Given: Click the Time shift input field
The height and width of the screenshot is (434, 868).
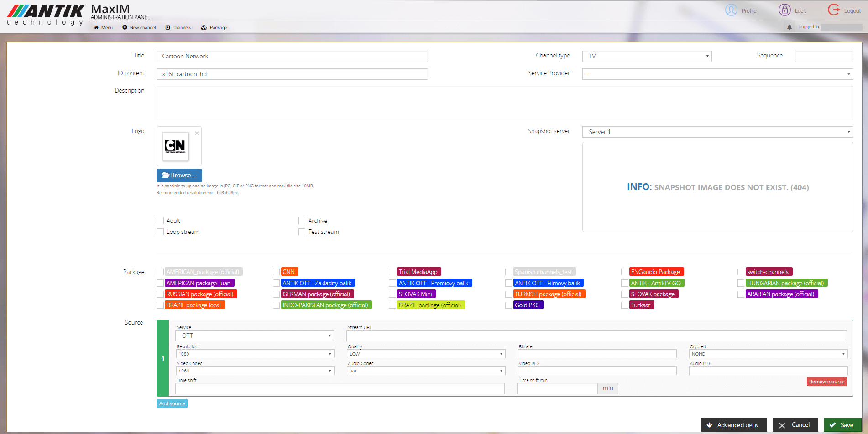Looking at the screenshot, I should pyautogui.click(x=340, y=389).
